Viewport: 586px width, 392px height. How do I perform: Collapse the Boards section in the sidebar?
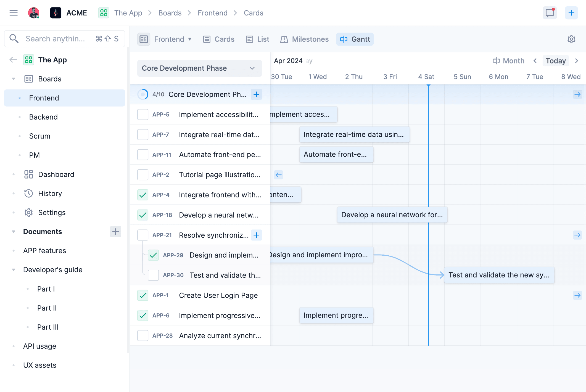coord(13,79)
